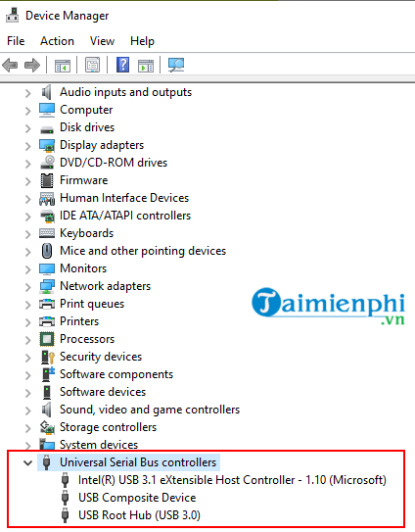
Task: Click the Network adapters icon
Action: [47, 286]
